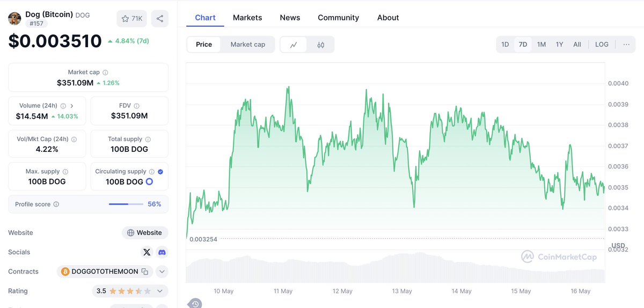Expand Volume (24h) details arrow

click(x=72, y=106)
